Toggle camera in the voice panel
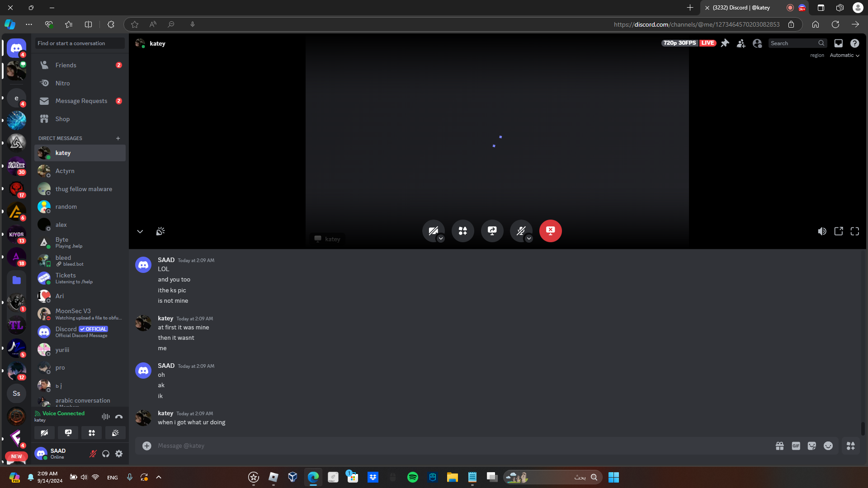 click(x=44, y=433)
